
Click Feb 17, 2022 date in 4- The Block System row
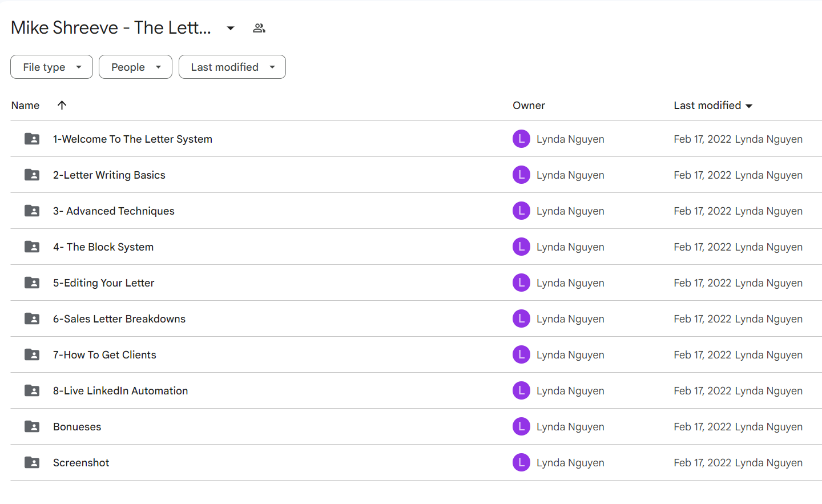[702, 247]
